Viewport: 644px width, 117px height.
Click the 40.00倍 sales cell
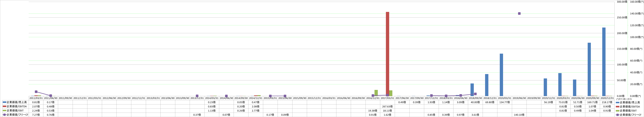[x=475, y=102]
